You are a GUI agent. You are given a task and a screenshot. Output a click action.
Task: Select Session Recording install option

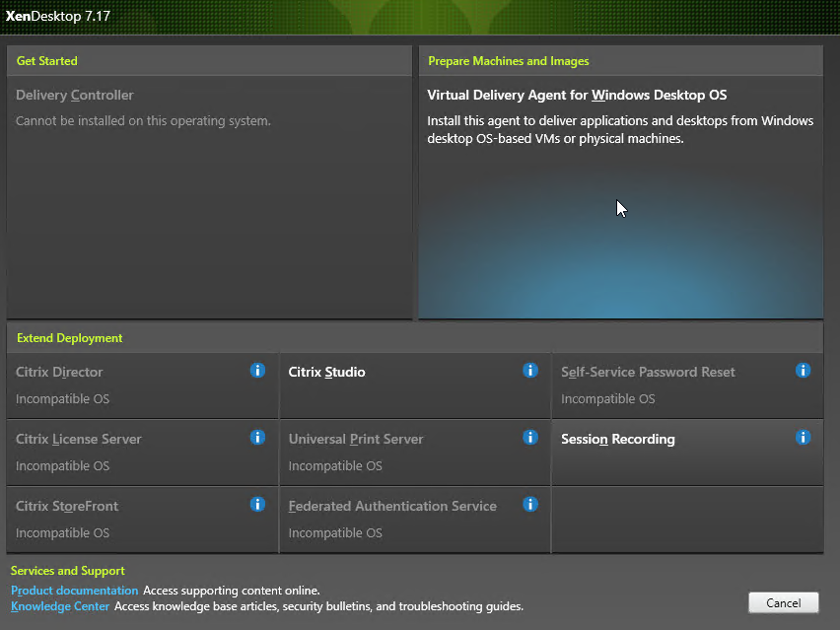point(687,453)
